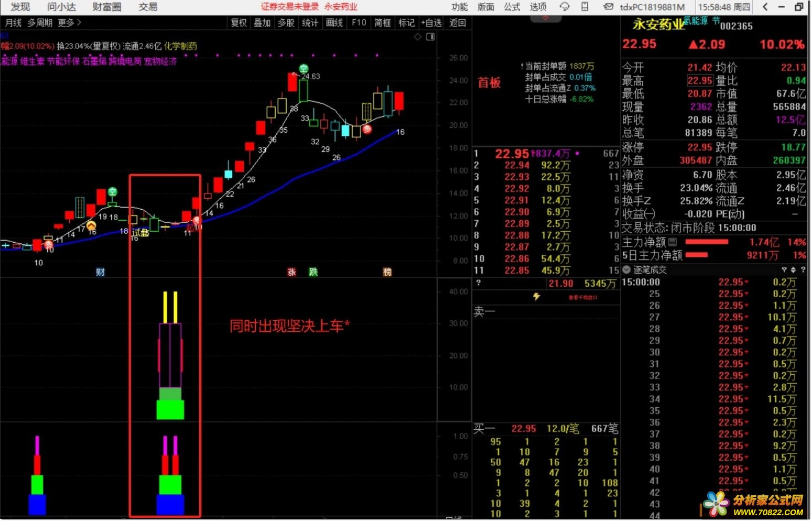This screenshot has height=521, width=812.
Task: Open the message envelope icon in title bar
Action: point(608,7)
